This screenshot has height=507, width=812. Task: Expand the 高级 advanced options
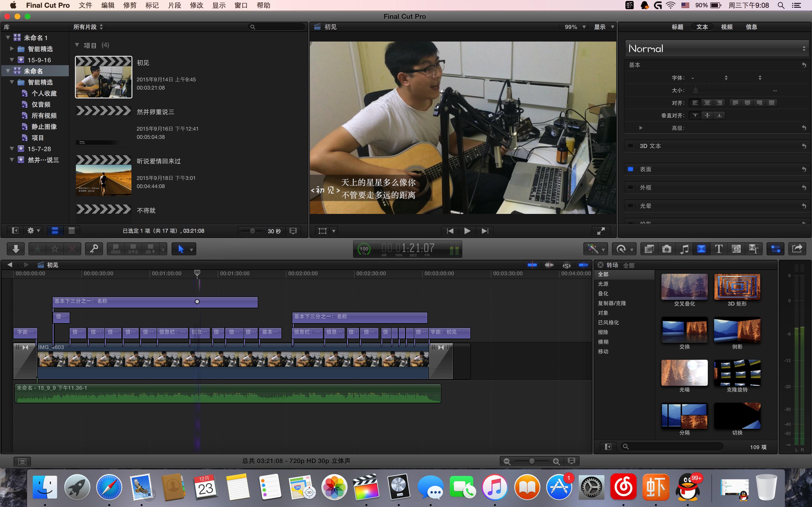[639, 127]
